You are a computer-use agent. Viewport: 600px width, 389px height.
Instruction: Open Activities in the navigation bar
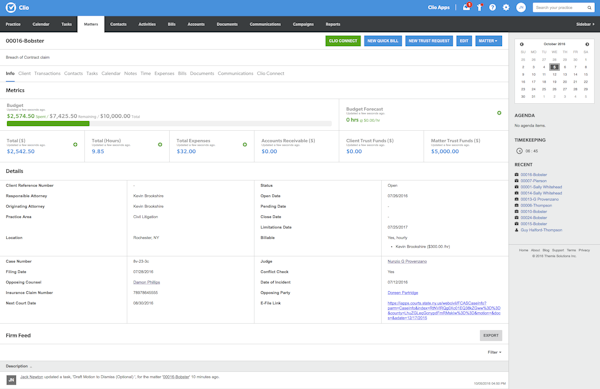[x=147, y=24]
